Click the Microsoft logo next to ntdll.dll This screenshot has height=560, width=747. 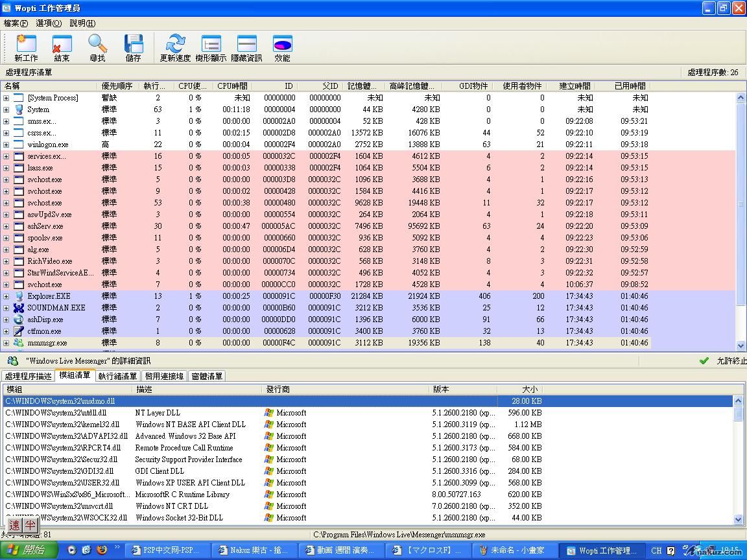pyautogui.click(x=269, y=413)
